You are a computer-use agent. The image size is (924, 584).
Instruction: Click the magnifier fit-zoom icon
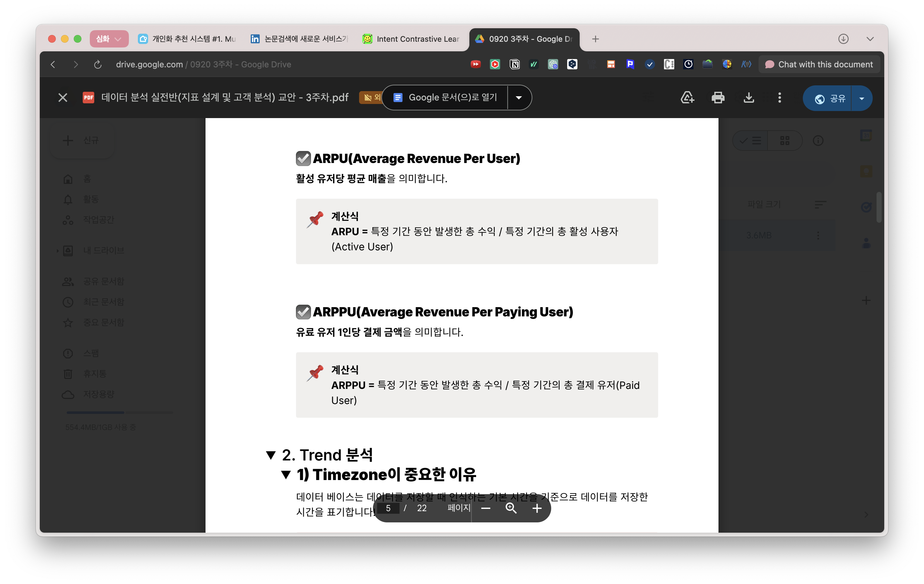point(511,508)
